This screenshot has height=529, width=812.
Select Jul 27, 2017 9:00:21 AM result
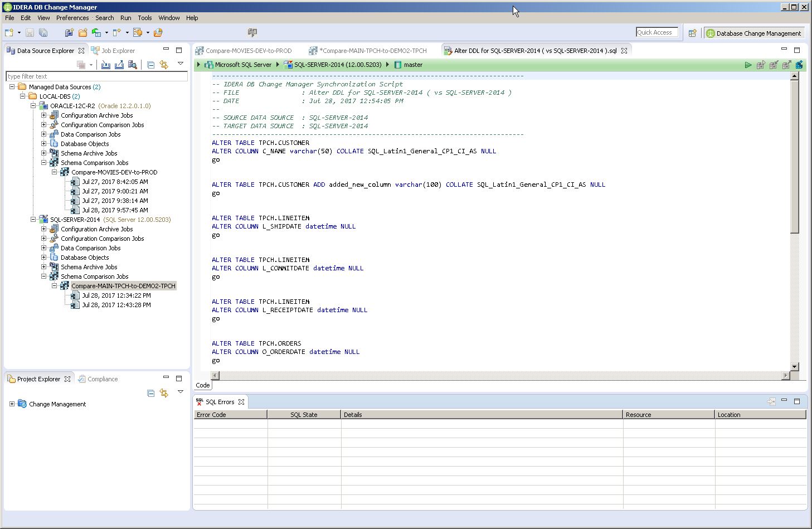coord(115,191)
